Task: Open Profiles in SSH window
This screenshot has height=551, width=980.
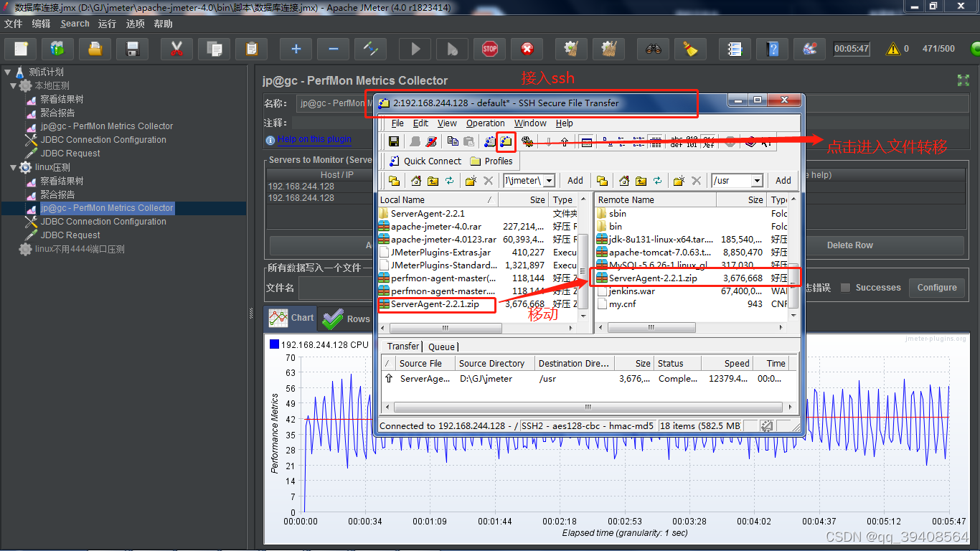Action: click(491, 161)
